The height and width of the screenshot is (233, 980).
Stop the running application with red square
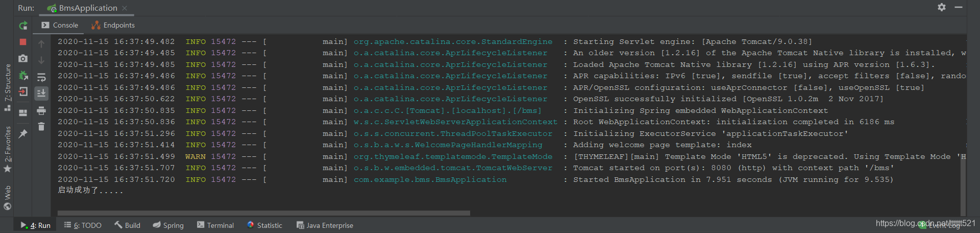(x=23, y=42)
